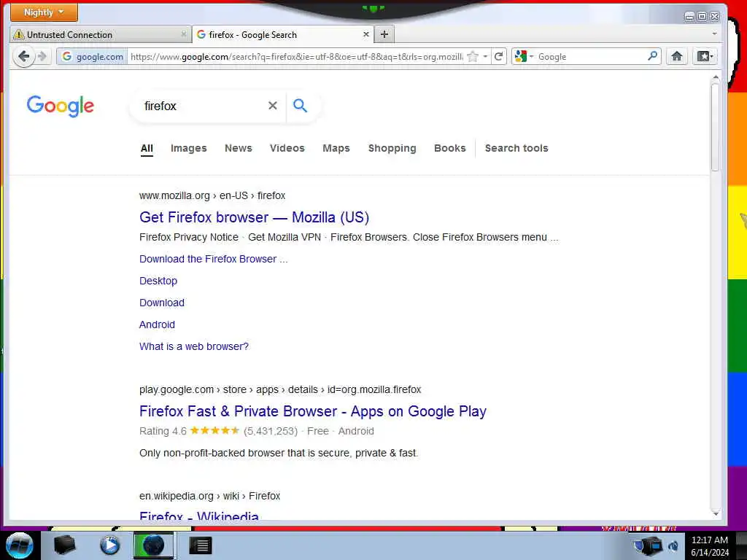
Task: Switch to Books results
Action: pos(449,148)
